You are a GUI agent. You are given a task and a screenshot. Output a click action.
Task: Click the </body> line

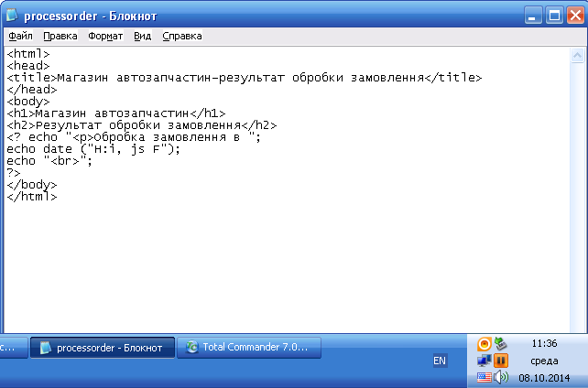[x=32, y=185]
